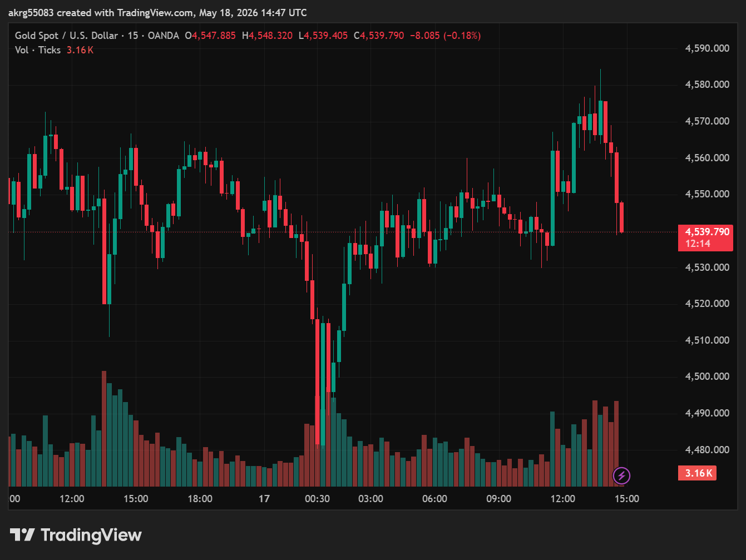Click the 09:00 time axis label
746x560 pixels.
(x=498, y=499)
